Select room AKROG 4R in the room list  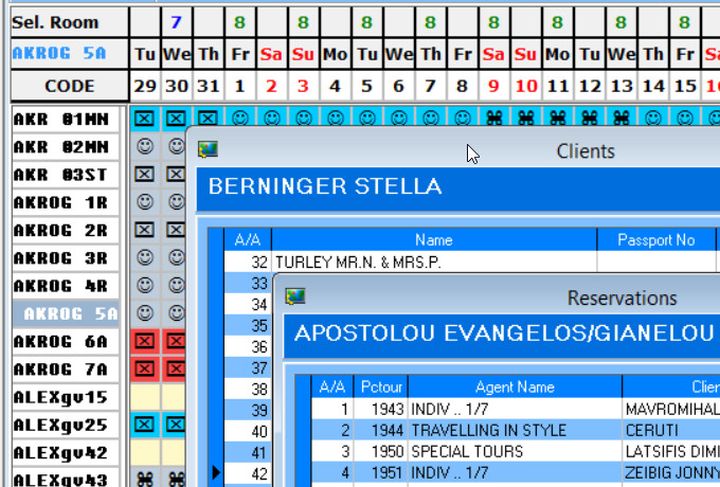[65, 286]
